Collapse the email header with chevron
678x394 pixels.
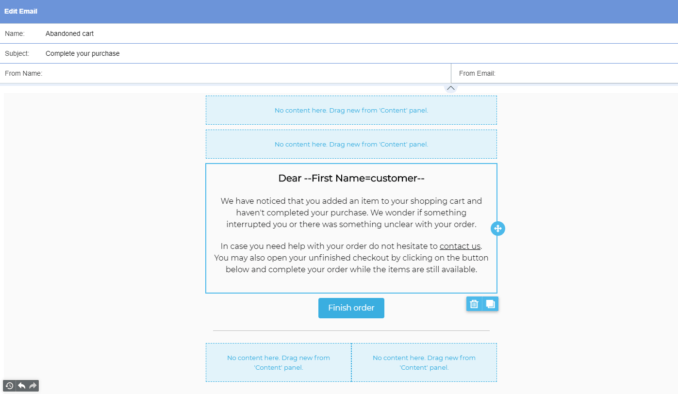coord(451,88)
